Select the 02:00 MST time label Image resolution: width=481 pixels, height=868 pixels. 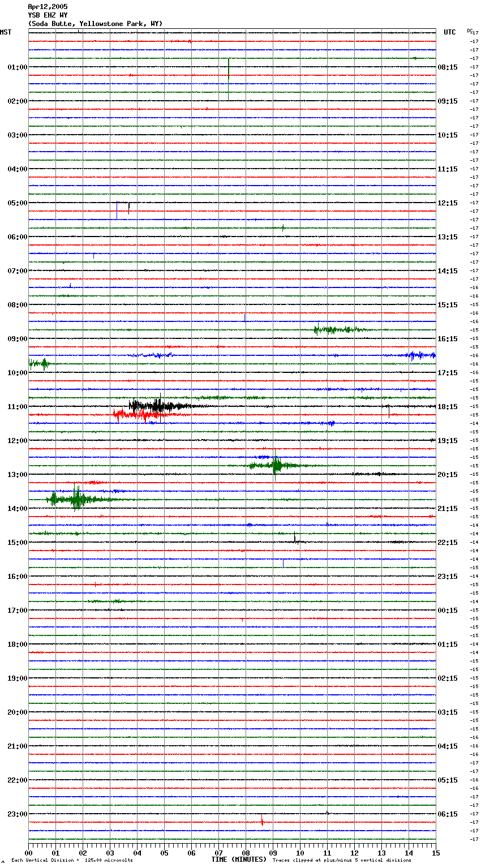pos(18,101)
